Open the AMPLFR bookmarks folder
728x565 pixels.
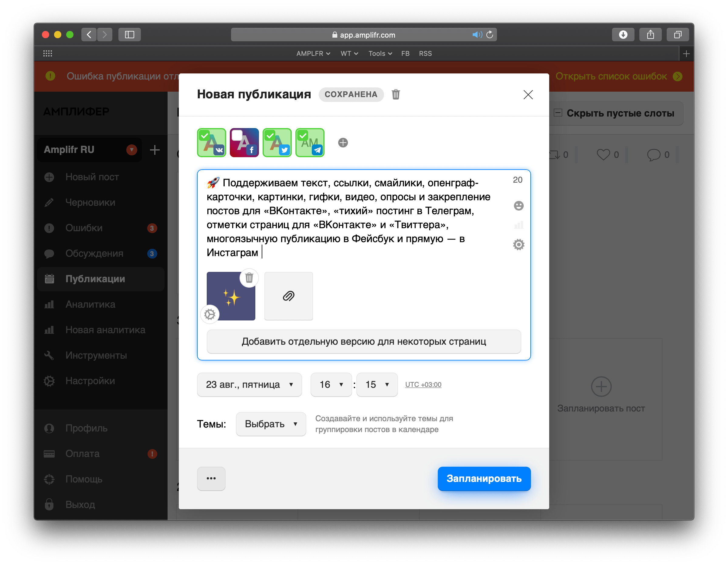pyautogui.click(x=313, y=53)
